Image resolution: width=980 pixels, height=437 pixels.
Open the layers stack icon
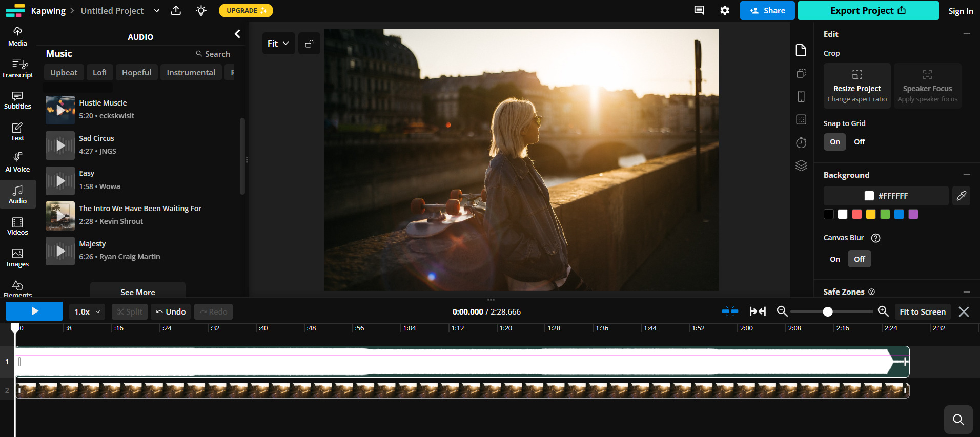[x=801, y=165]
